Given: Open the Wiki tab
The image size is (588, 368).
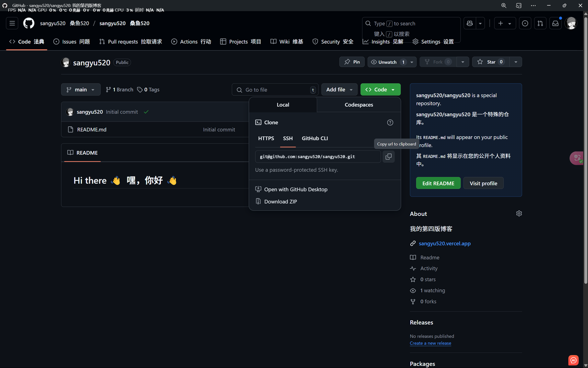Looking at the screenshot, I should (287, 41).
